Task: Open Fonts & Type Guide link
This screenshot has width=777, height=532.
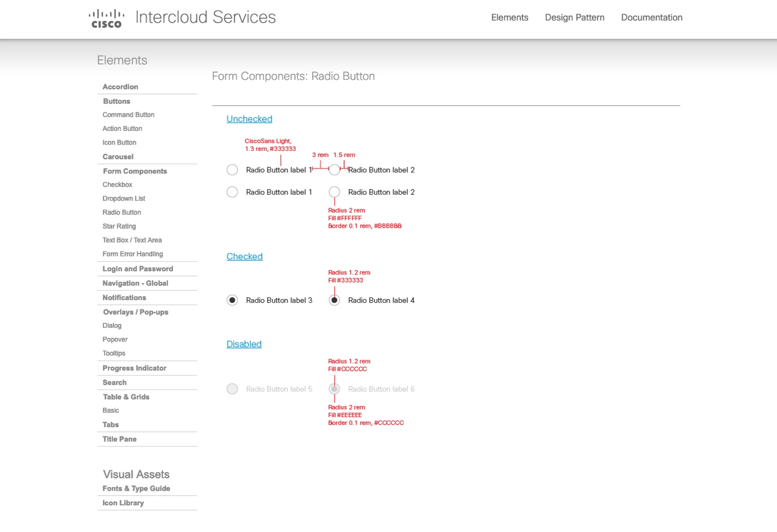Action: tap(136, 488)
